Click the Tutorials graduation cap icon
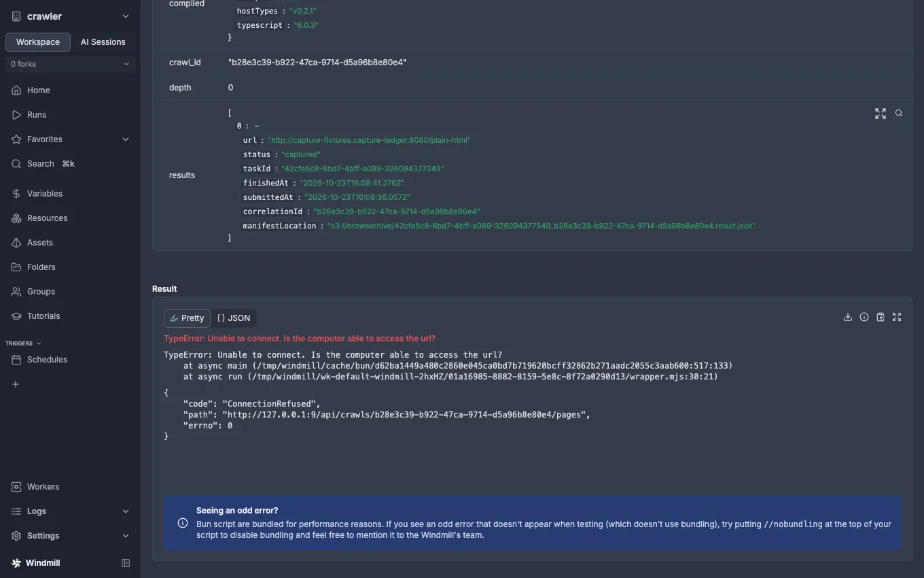 click(17, 316)
